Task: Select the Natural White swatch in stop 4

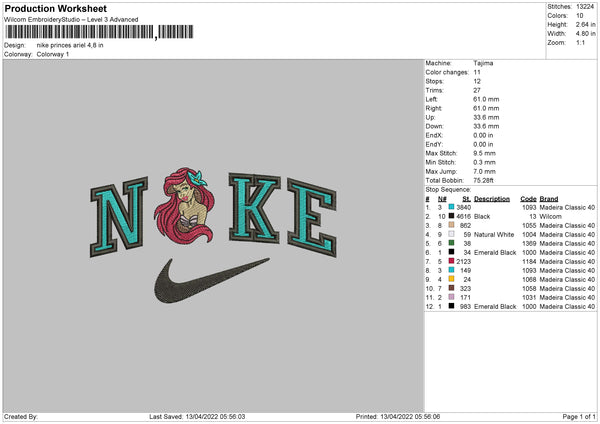Action: click(x=451, y=234)
